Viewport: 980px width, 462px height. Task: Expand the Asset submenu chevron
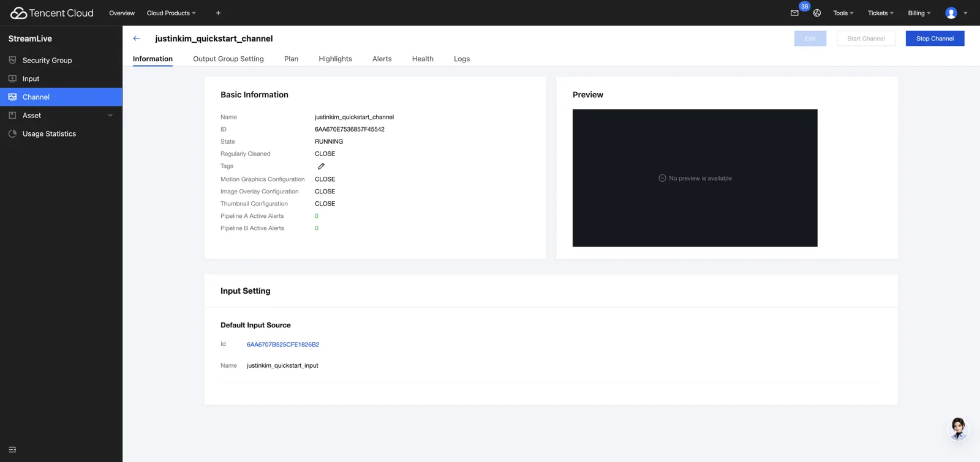tap(110, 116)
